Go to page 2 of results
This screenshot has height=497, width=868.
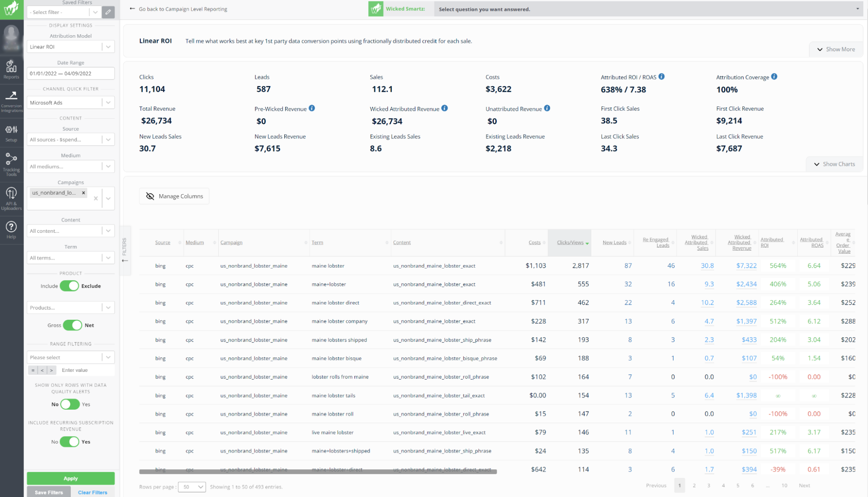[x=694, y=486]
